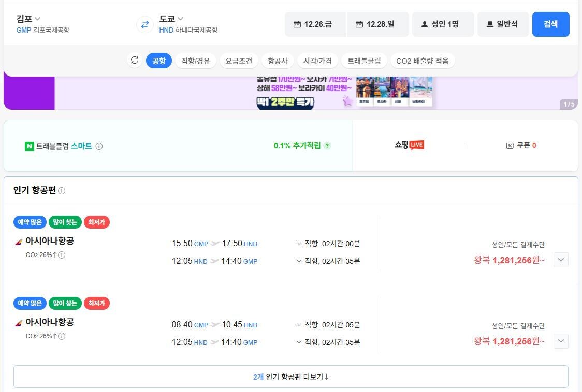The width and height of the screenshot is (582, 392).
Task: Select the 트래블클럽 filter tab
Action: [364, 61]
